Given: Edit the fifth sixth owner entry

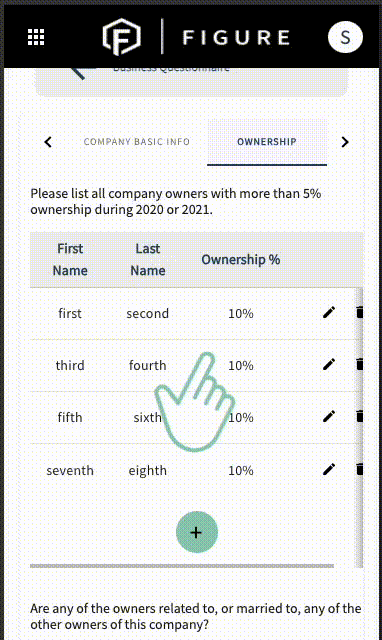Looking at the screenshot, I should pyautogui.click(x=329, y=417).
